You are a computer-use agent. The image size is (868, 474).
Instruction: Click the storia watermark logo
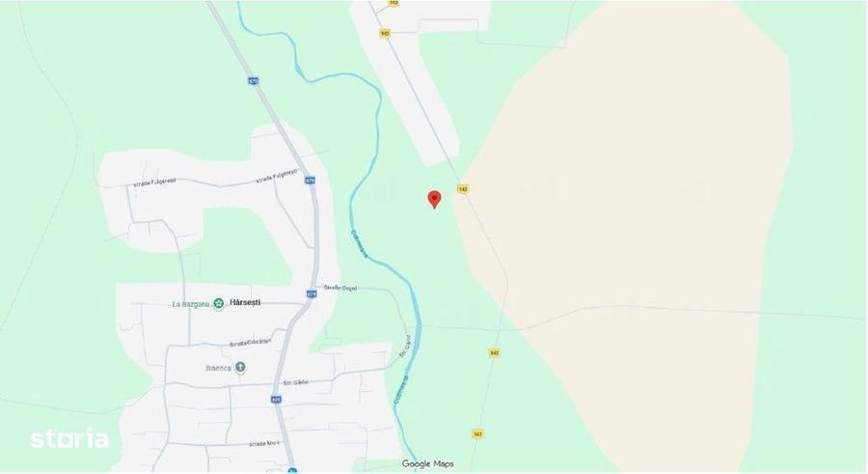(x=69, y=438)
